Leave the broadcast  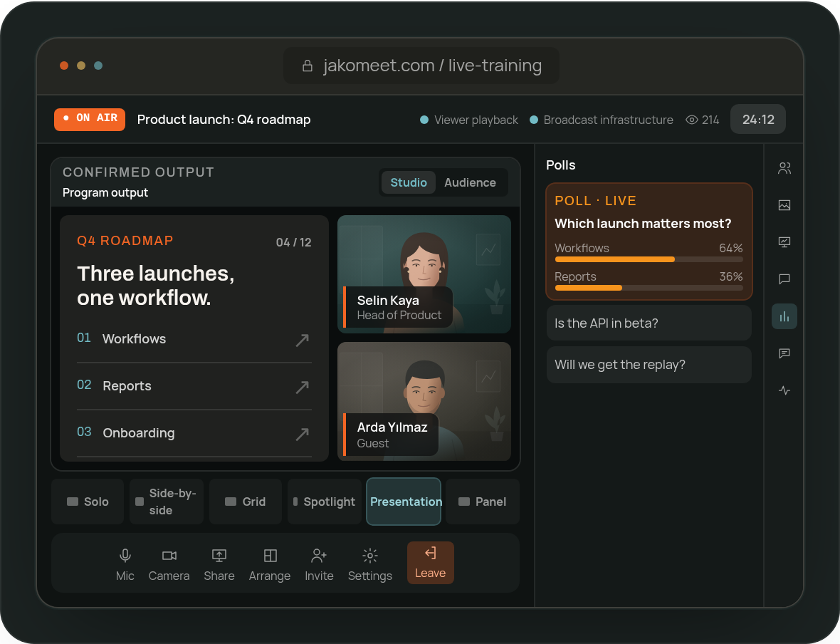[430, 563]
